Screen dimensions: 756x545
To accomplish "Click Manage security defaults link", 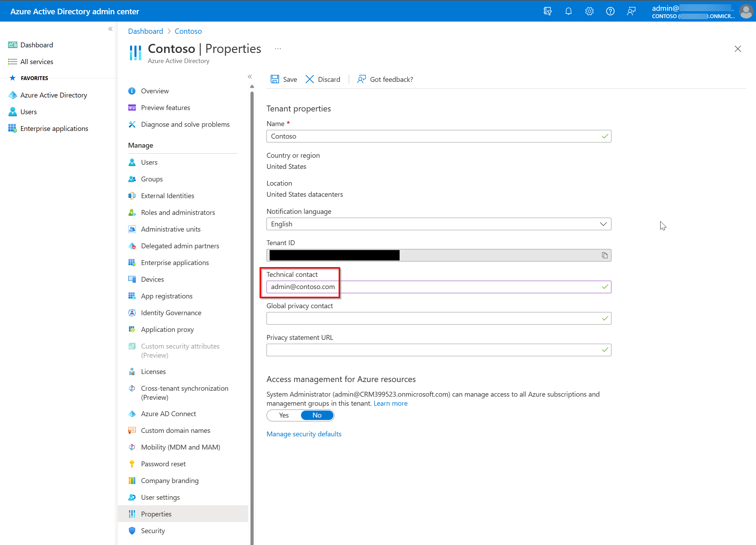I will point(304,434).
